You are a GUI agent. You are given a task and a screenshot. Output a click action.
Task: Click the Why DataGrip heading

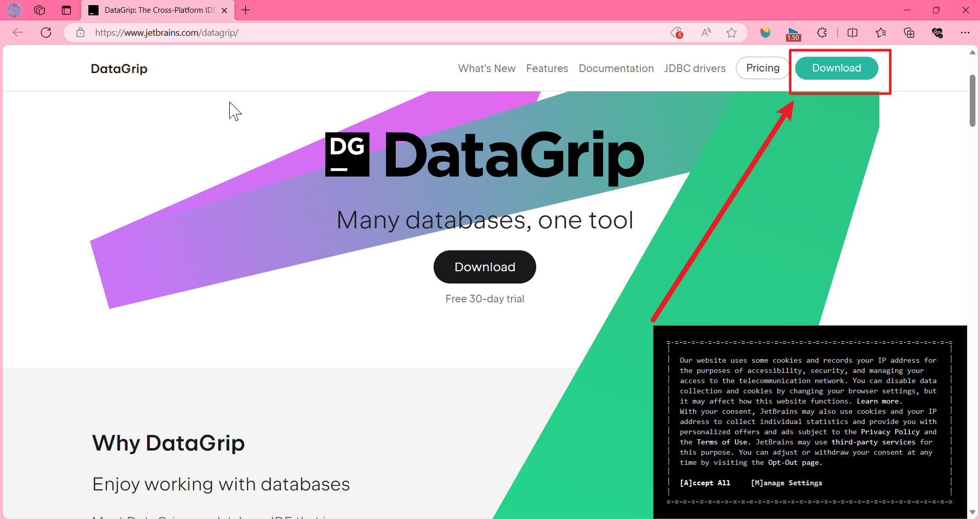pyautogui.click(x=169, y=443)
